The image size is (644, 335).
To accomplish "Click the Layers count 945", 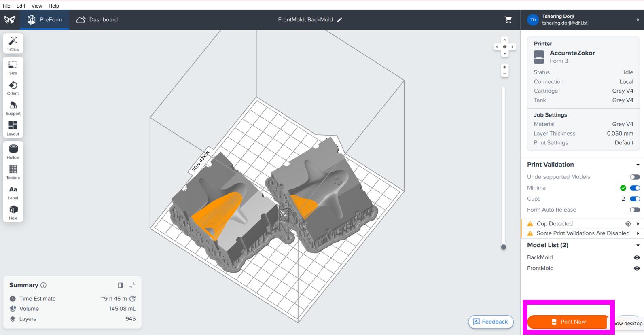I will 130,319.
